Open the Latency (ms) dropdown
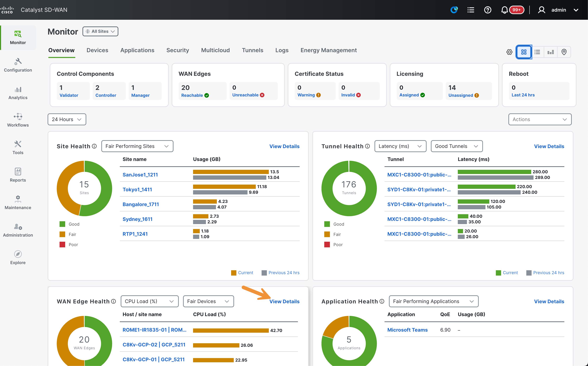The width and height of the screenshot is (588, 366). point(400,146)
